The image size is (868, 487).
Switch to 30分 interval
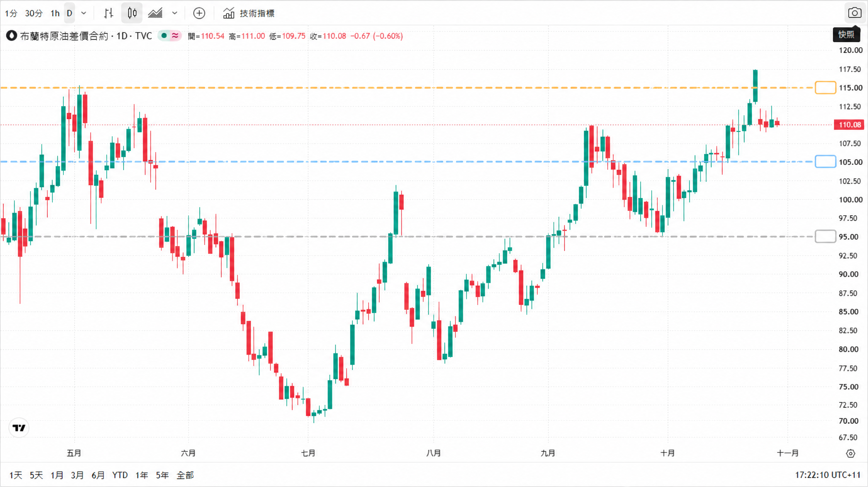[34, 13]
